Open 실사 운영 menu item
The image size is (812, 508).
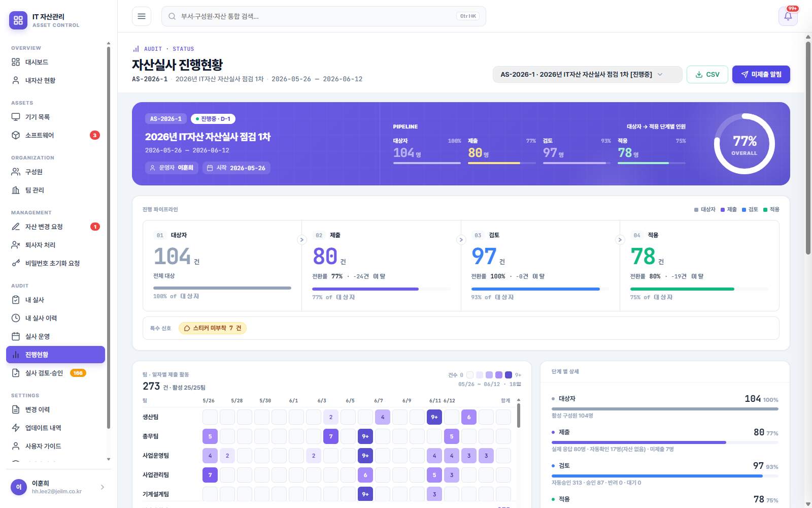point(55,336)
